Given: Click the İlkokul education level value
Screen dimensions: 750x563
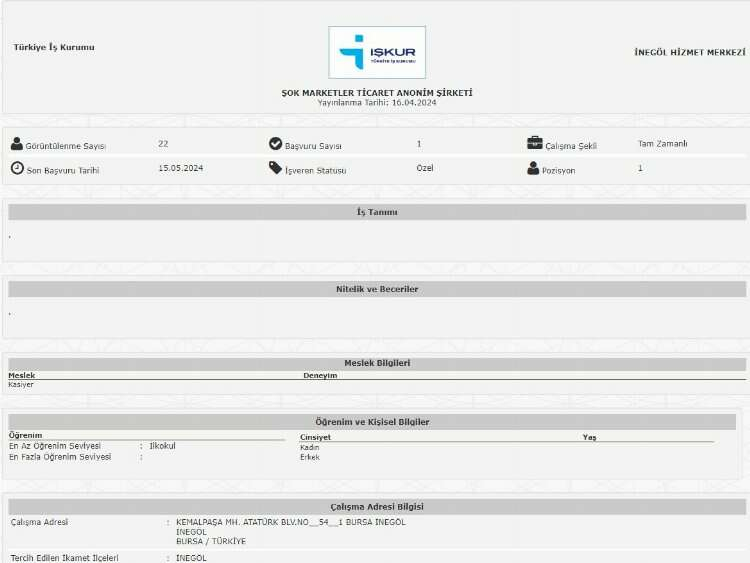Looking at the screenshot, I should coord(162,446).
